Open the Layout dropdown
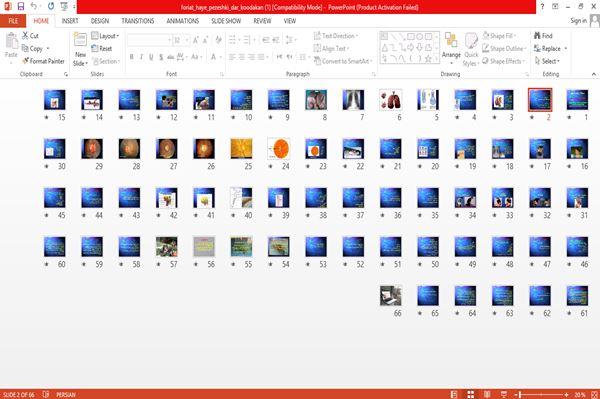The width and height of the screenshot is (600, 399). (105, 36)
